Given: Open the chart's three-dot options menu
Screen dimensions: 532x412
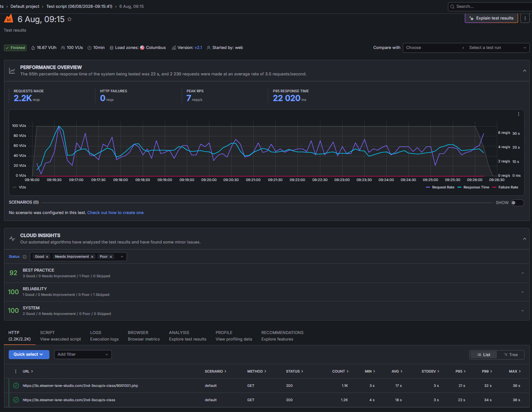Looking at the screenshot, I should click(x=519, y=114).
